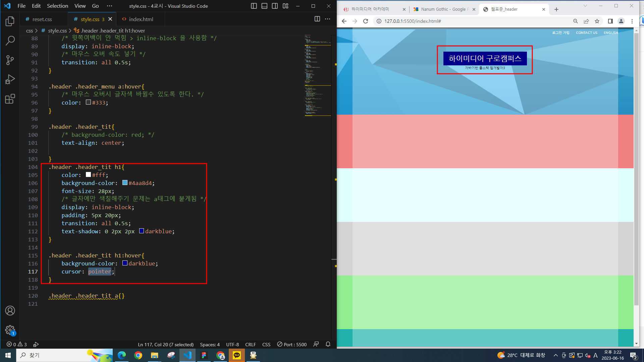This screenshot has width=644, height=362.
Task: Open the more menu items ellipsis
Action: coord(109,6)
